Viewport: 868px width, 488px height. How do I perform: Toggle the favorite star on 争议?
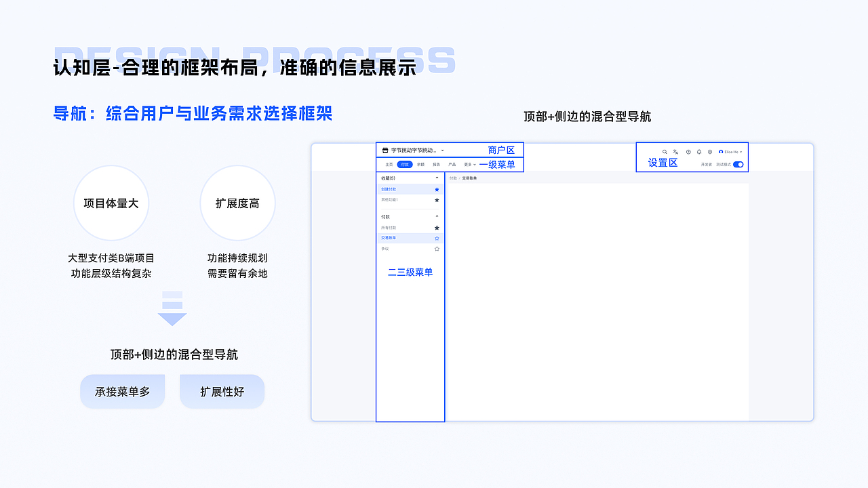[437, 249]
